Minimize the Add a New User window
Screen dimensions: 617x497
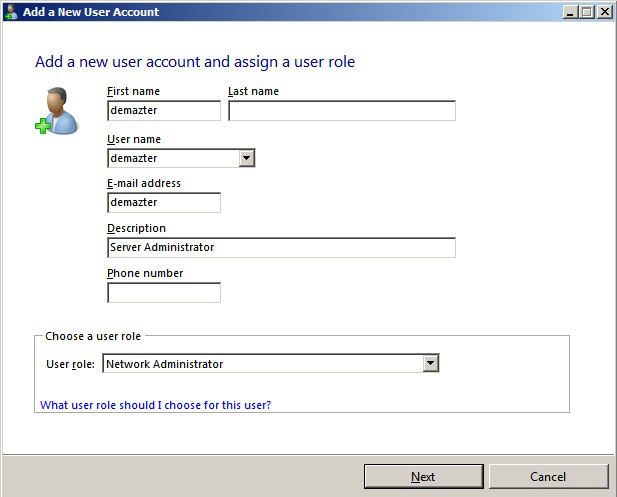coord(569,12)
